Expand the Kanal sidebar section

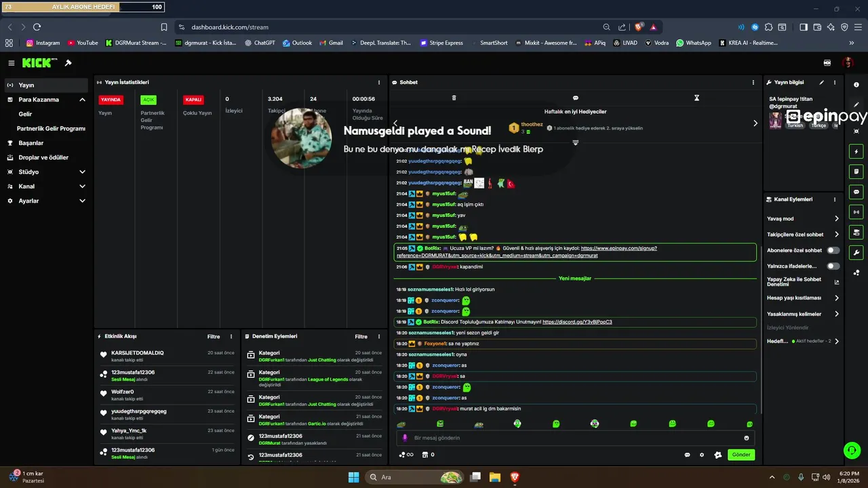(82, 186)
